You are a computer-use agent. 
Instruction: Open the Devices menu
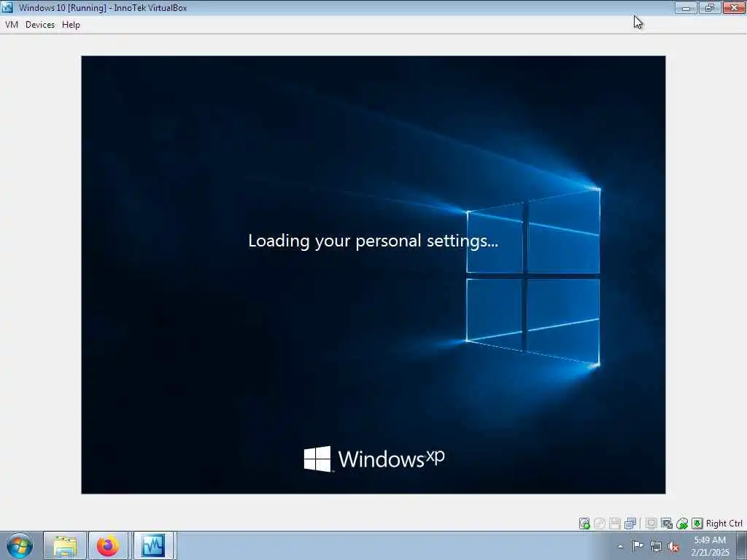point(40,25)
